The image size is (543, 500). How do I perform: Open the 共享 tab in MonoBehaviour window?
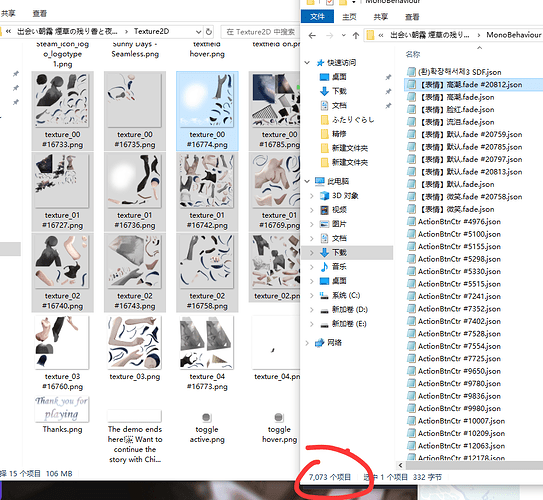pos(381,17)
